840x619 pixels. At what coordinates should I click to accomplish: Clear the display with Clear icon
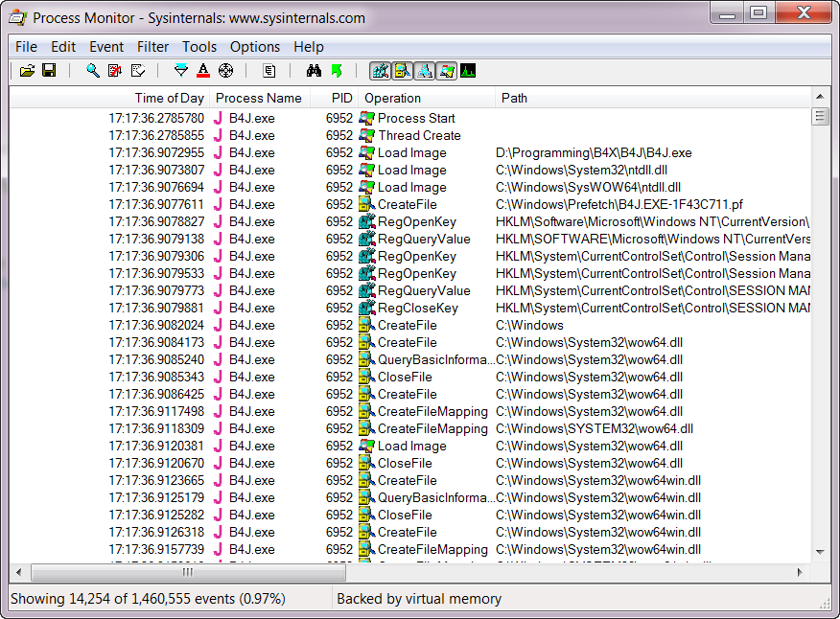point(138,71)
